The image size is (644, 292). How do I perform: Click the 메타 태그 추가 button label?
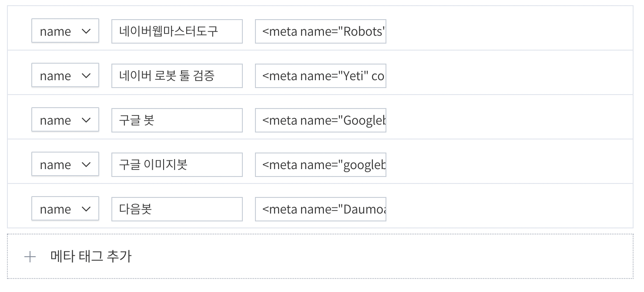(91, 256)
